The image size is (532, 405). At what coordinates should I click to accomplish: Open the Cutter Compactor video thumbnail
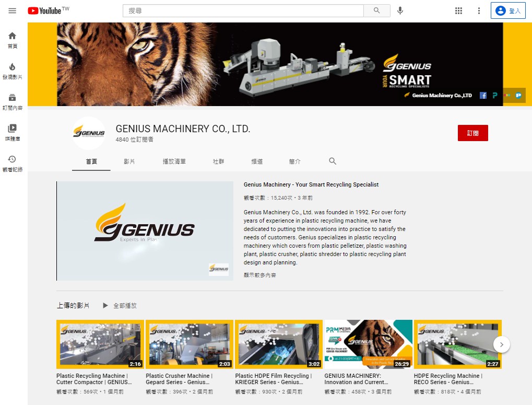(100, 344)
